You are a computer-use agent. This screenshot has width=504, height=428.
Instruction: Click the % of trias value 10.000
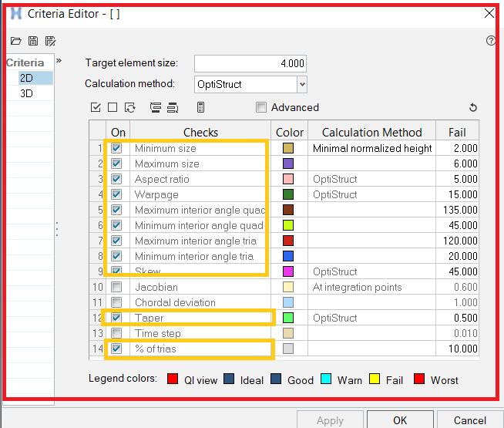[458, 349]
